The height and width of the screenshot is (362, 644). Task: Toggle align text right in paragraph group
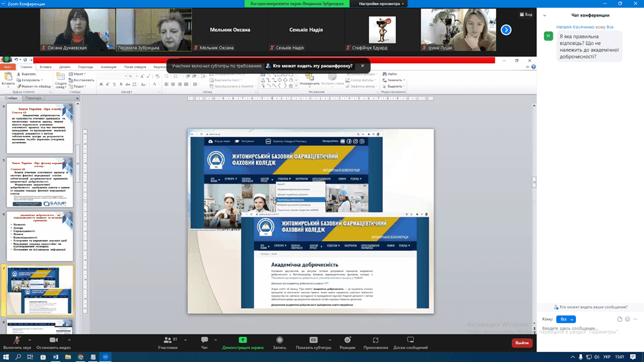click(179, 84)
